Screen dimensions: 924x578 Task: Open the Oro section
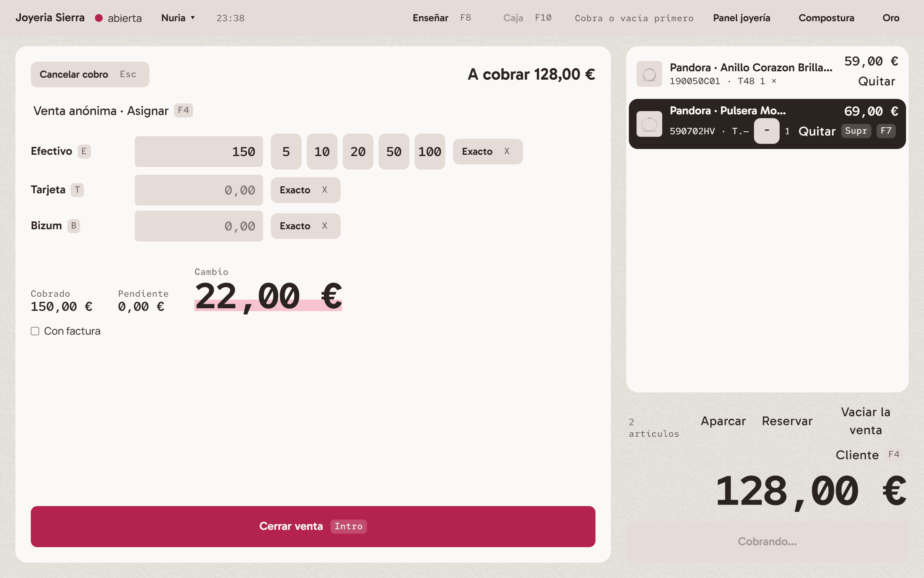pyautogui.click(x=891, y=18)
